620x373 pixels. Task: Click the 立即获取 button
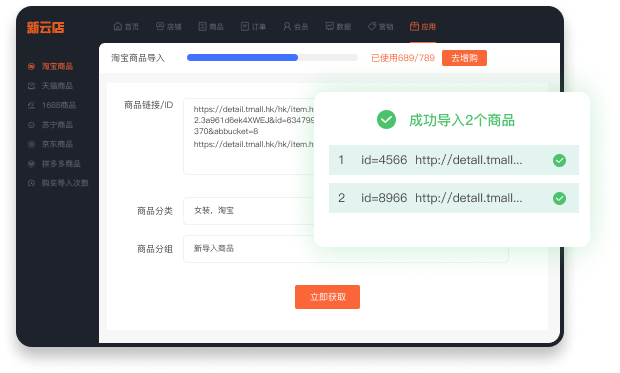tap(327, 297)
